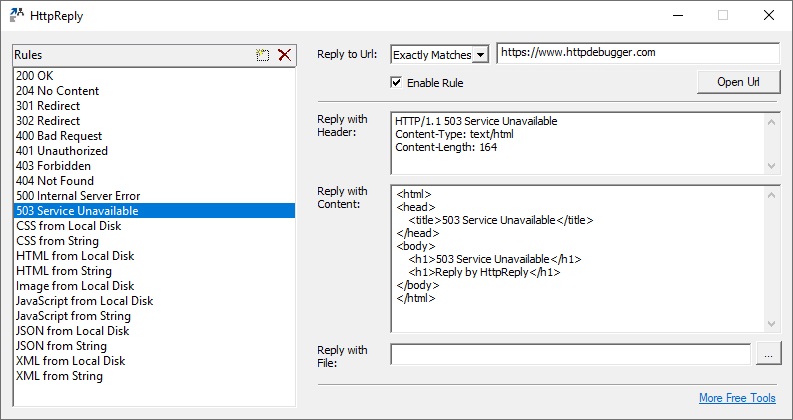Open the Exactly Matches dropdown arrow
This screenshot has height=420, width=793.
[480, 55]
